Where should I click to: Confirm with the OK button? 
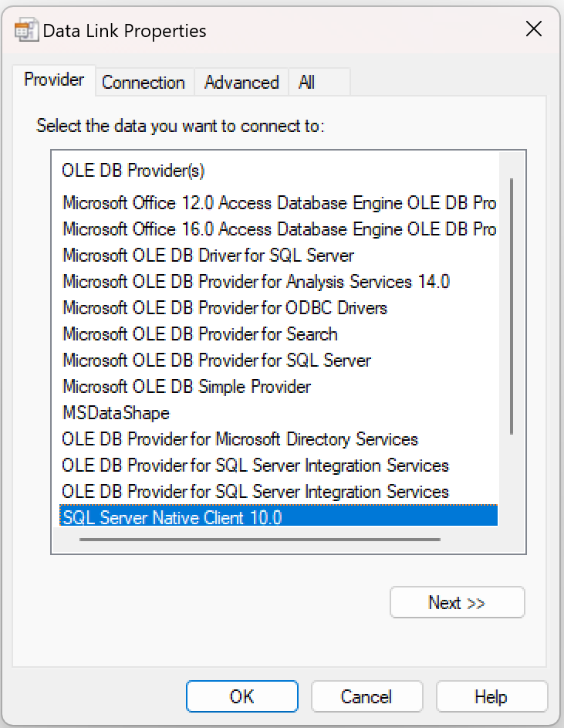pyautogui.click(x=241, y=696)
